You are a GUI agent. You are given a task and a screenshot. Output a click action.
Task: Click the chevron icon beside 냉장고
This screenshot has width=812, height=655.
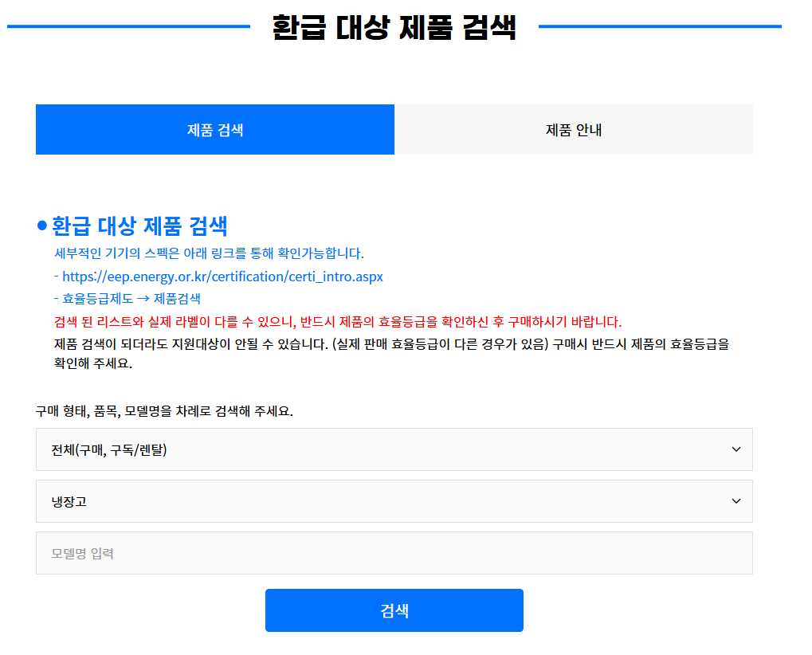(x=736, y=501)
